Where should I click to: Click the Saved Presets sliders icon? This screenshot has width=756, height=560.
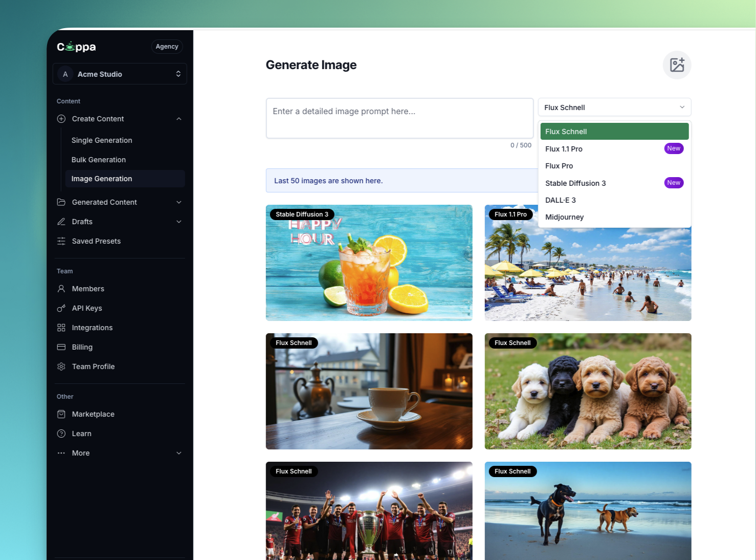pos(61,241)
